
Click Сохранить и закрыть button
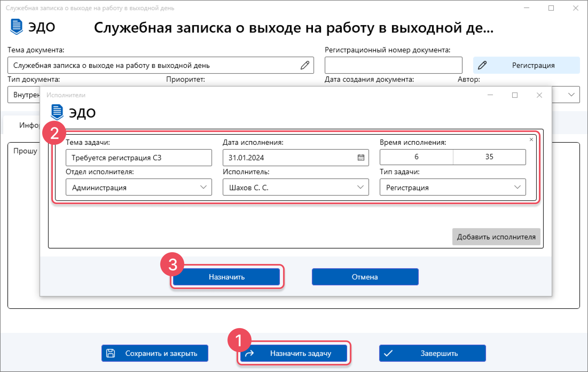coord(155,353)
